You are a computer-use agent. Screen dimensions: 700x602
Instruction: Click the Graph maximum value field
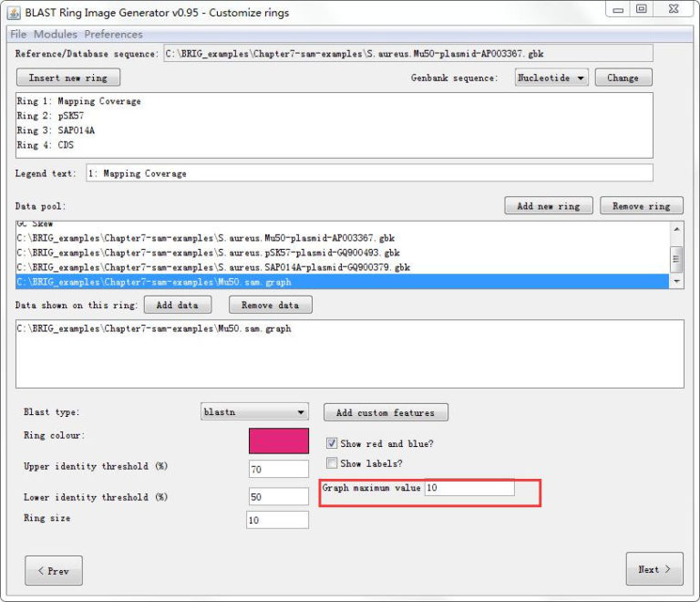pyautogui.click(x=469, y=488)
